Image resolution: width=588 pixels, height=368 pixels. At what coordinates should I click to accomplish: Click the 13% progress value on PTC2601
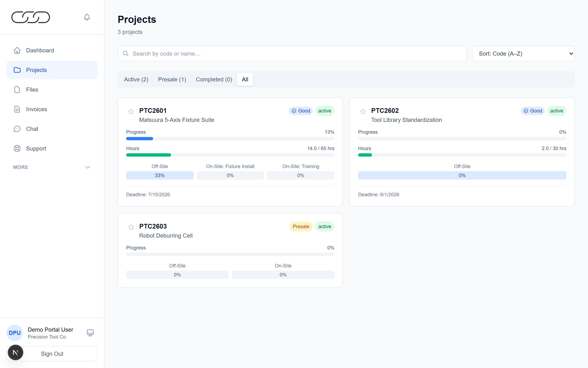330,132
